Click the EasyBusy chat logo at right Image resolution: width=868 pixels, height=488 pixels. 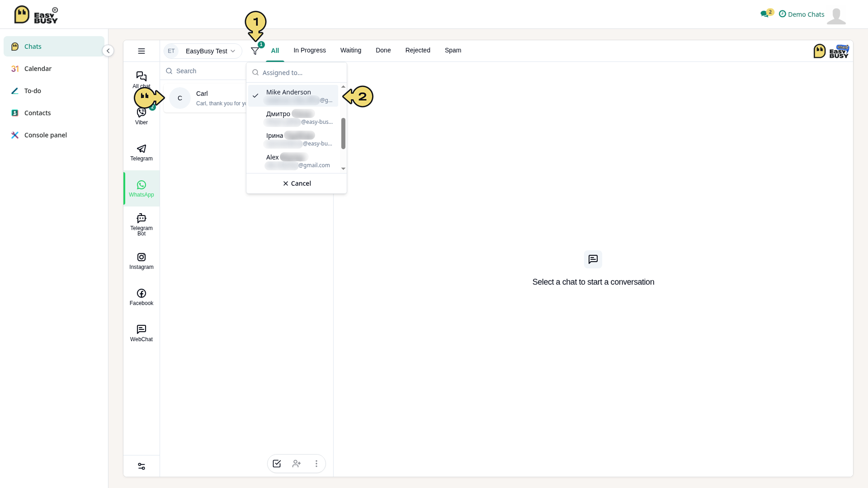[831, 51]
